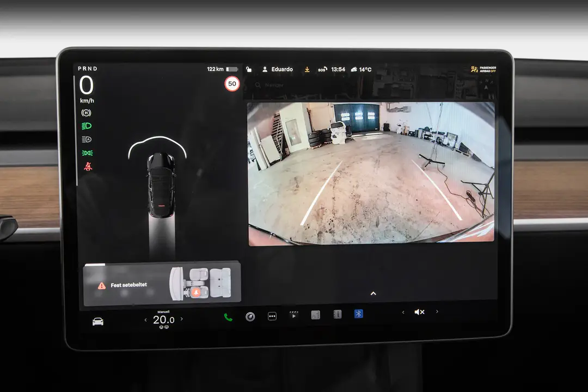Tap the 50 speed limit sign
Screen dimensions: 588x392
point(232,84)
